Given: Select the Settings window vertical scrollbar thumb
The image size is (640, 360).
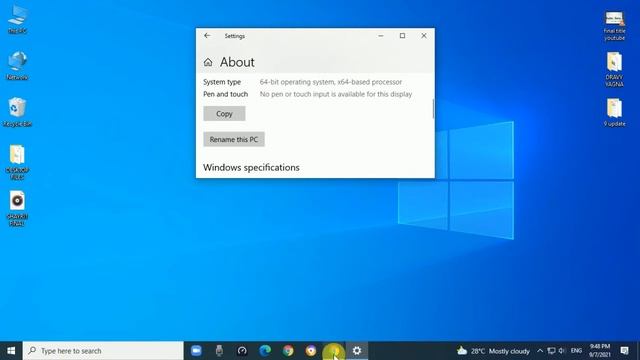Looking at the screenshot, I should click(x=433, y=109).
